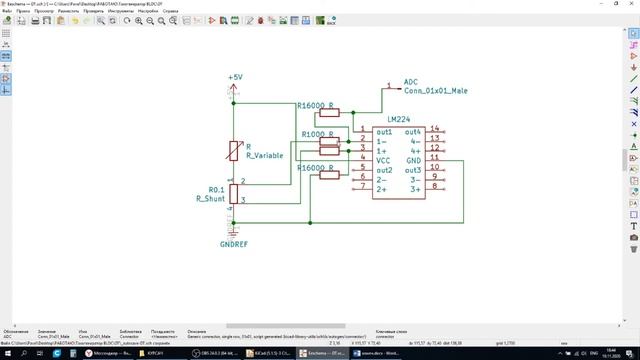Open the Разместить menu
This screenshot has width=640, height=360.
[x=69, y=11]
